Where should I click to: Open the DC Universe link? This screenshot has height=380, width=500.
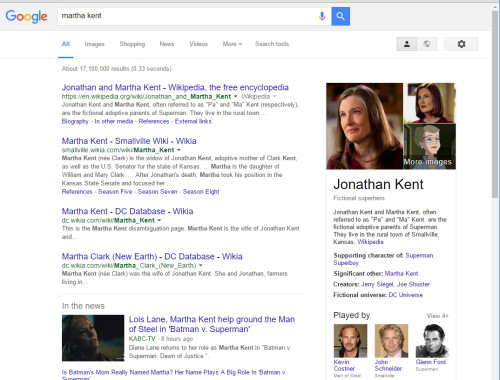coord(405,295)
